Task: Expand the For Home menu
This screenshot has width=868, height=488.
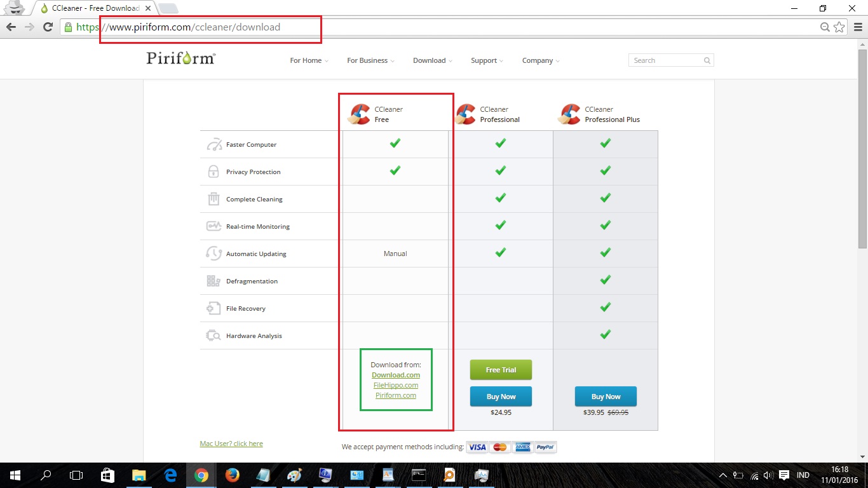Action: [x=309, y=60]
